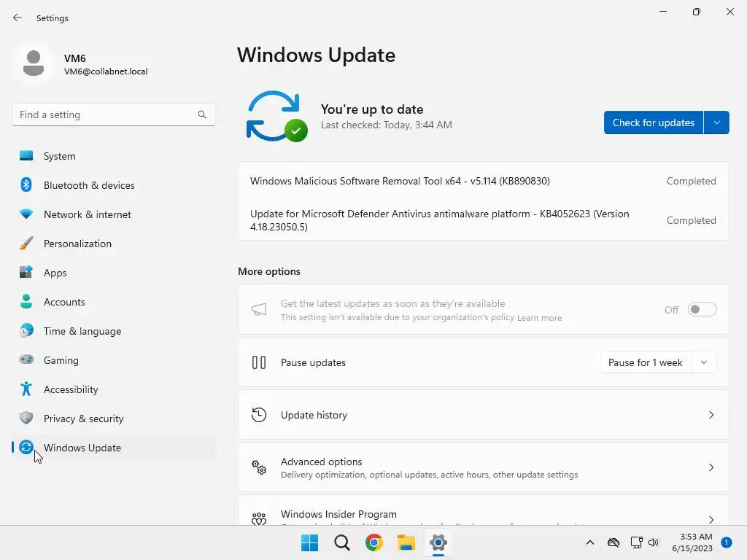Click 'Last checked: Today, 3:44 AM' text

pos(387,125)
